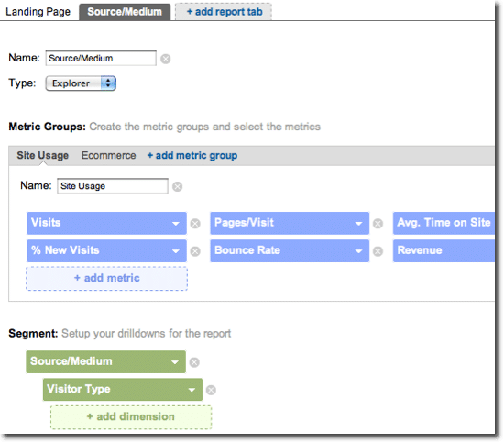Clear the report tab name field icon
The width and height of the screenshot is (504, 443).
[x=166, y=59]
